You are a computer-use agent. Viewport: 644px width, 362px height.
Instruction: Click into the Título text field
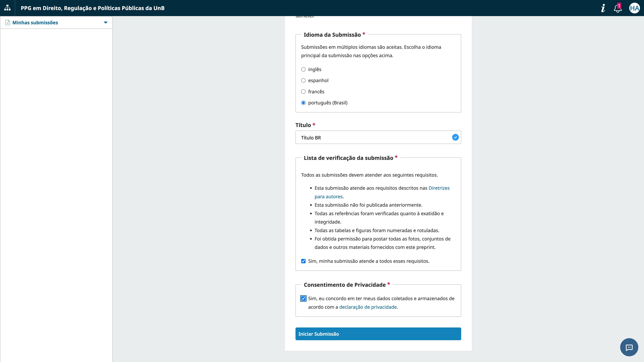[372, 137]
